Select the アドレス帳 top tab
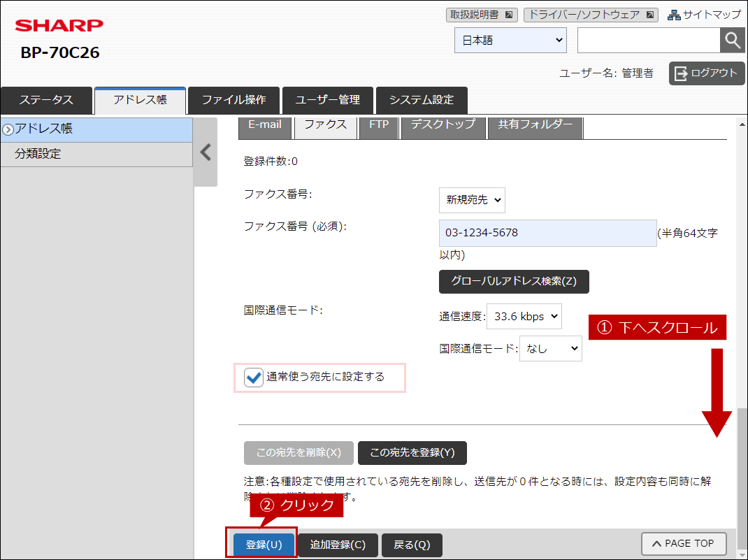Image resolution: width=748 pixels, height=560 pixels. [x=141, y=100]
